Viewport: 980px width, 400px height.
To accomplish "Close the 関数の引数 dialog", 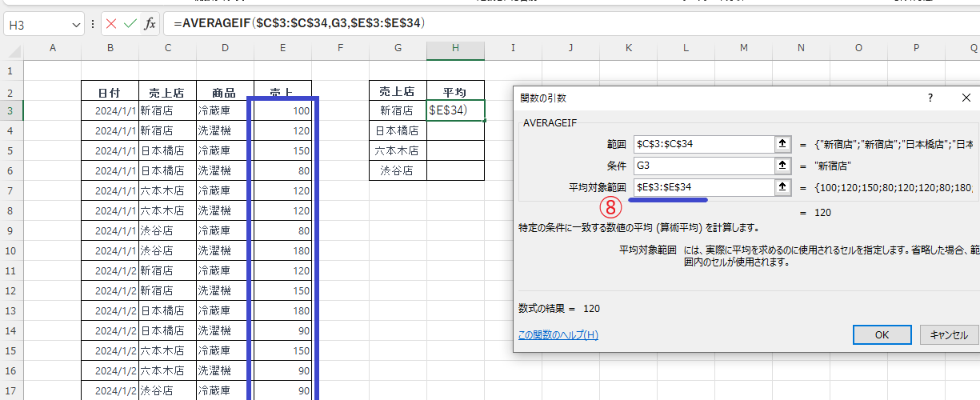I will 966,98.
